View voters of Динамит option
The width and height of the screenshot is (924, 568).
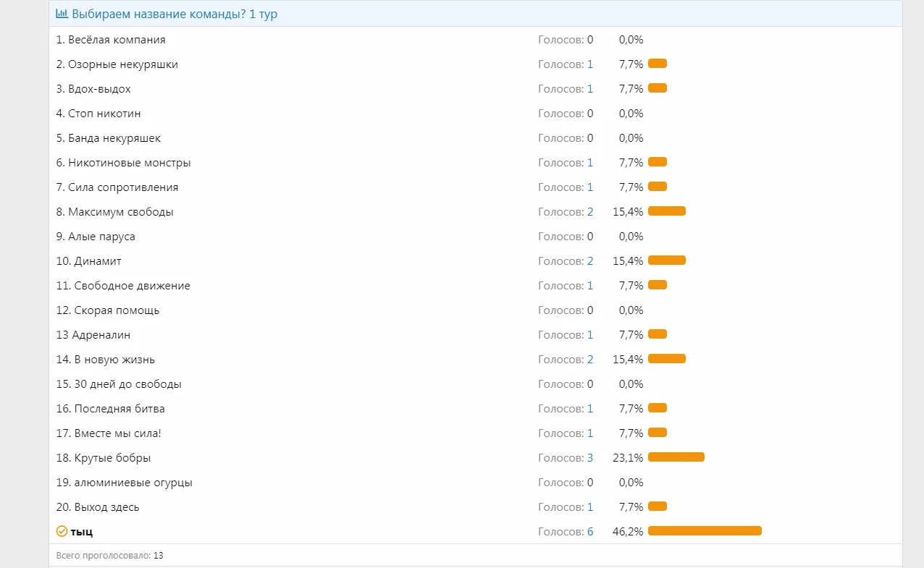pos(590,261)
